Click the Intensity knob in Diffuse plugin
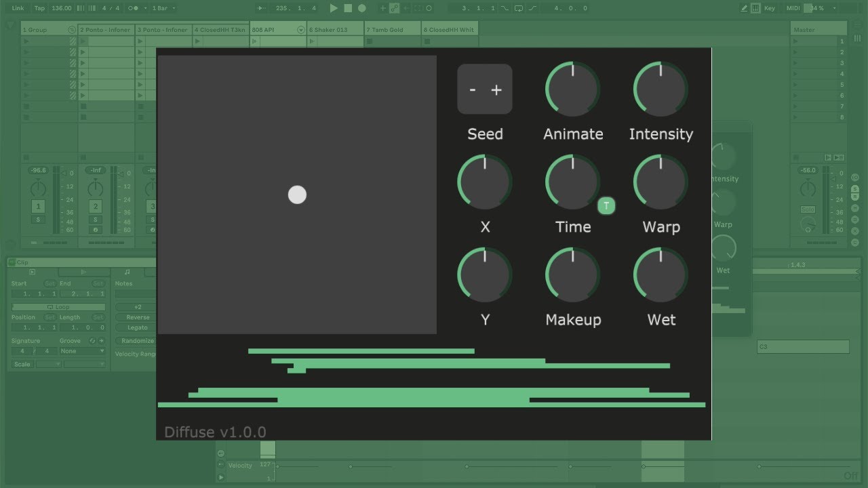Screen dimensions: 868x488 661,89
